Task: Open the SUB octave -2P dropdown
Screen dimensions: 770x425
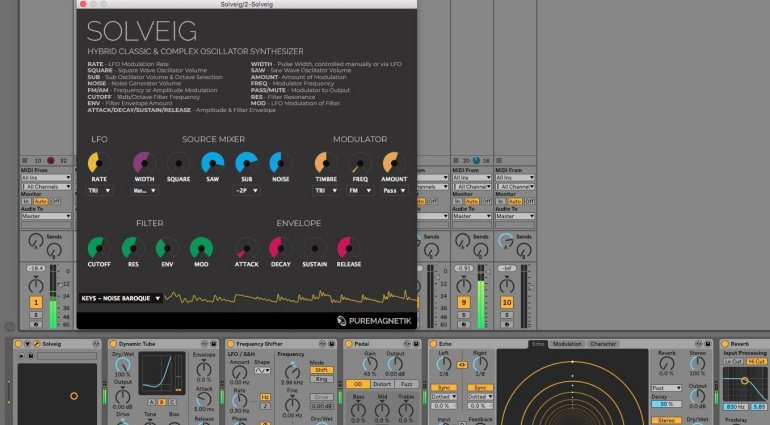Action: [x=245, y=190]
